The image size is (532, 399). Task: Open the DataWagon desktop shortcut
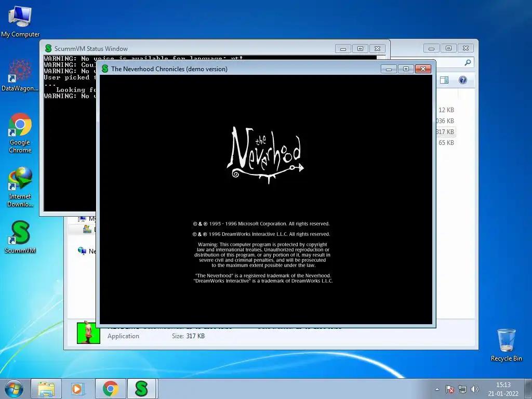[x=20, y=75]
